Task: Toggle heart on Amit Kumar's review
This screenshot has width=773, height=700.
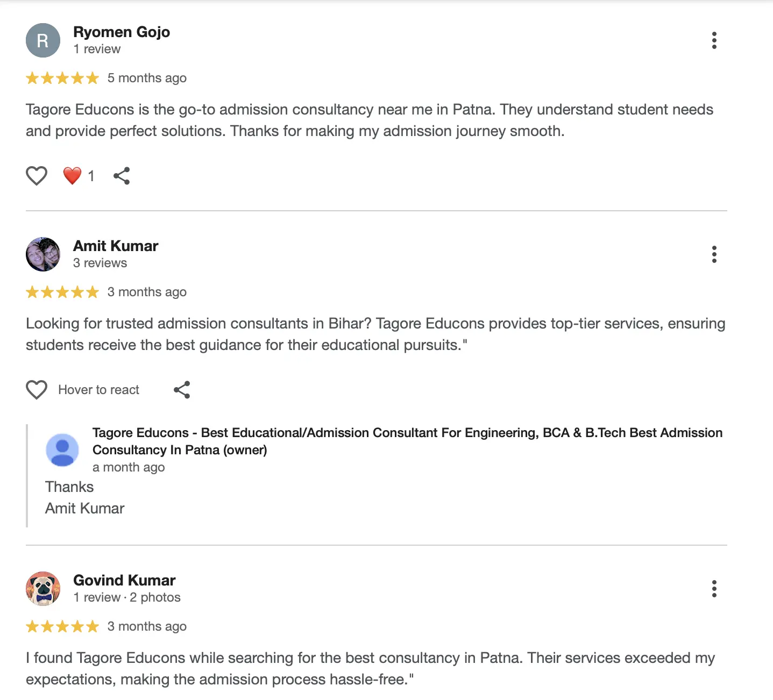Action: 37,390
